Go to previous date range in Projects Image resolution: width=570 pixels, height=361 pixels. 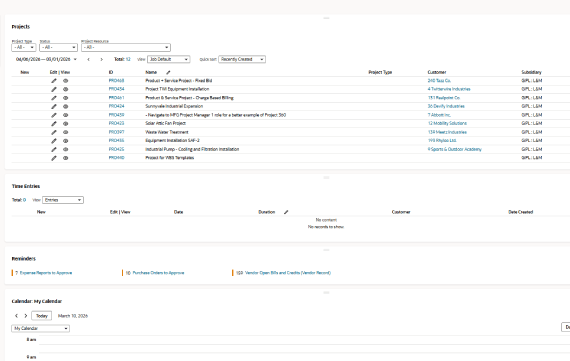click(88, 59)
